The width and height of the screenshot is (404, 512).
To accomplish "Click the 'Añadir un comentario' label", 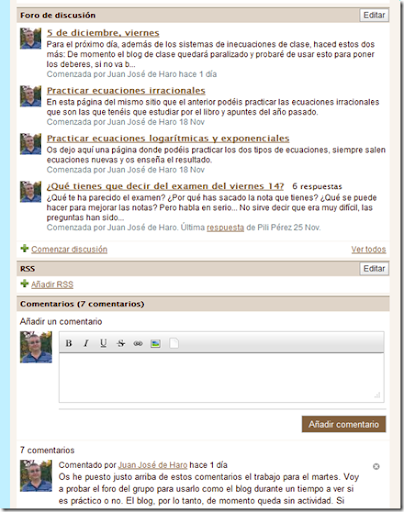I will click(x=61, y=322).
